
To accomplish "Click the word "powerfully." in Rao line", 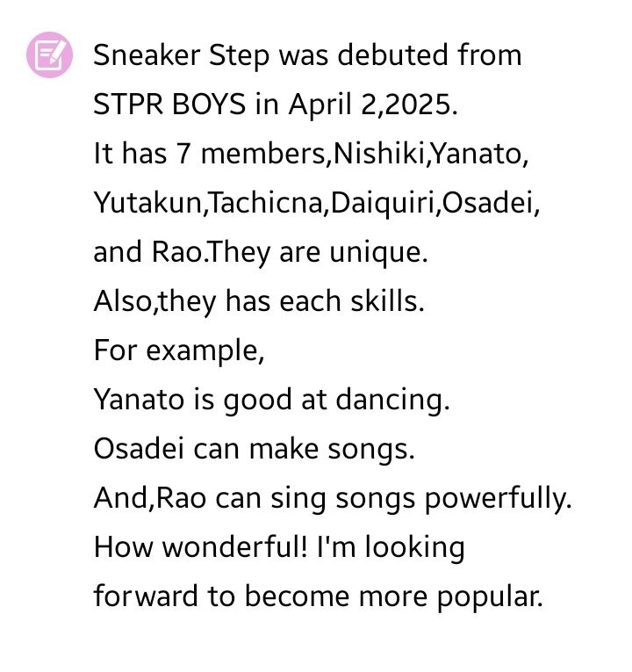I will tap(498, 499).
